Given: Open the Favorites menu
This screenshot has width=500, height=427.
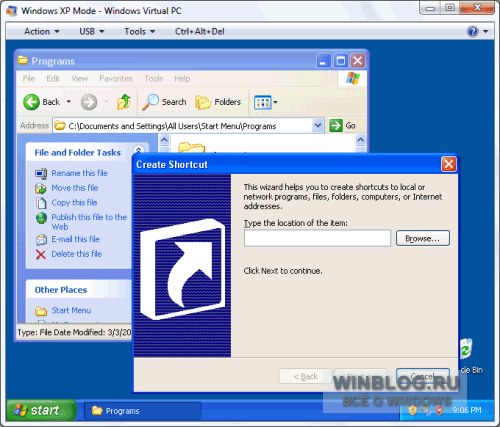Looking at the screenshot, I should [116, 79].
